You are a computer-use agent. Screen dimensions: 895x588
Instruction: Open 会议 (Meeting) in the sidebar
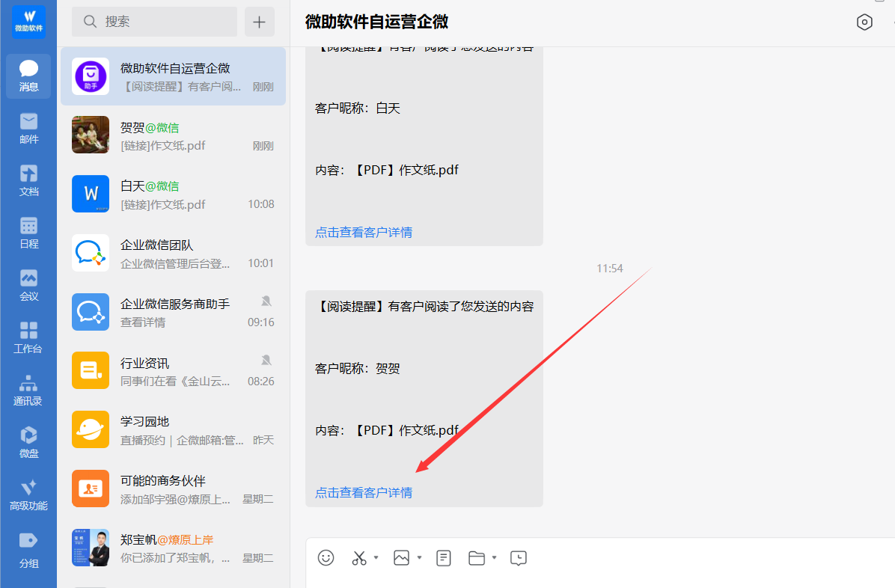pyautogui.click(x=28, y=285)
